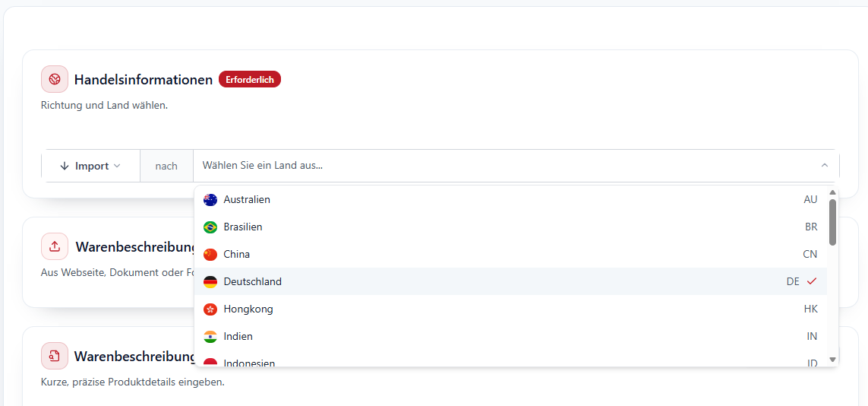Click the Erforderlich badge
Viewport: 868px width, 406px height.
point(250,79)
